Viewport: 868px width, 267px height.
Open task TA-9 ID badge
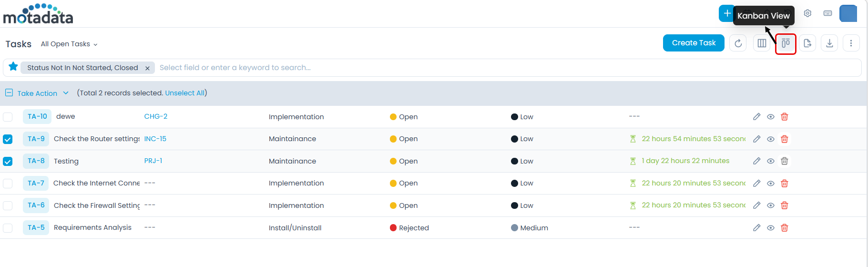pos(36,139)
